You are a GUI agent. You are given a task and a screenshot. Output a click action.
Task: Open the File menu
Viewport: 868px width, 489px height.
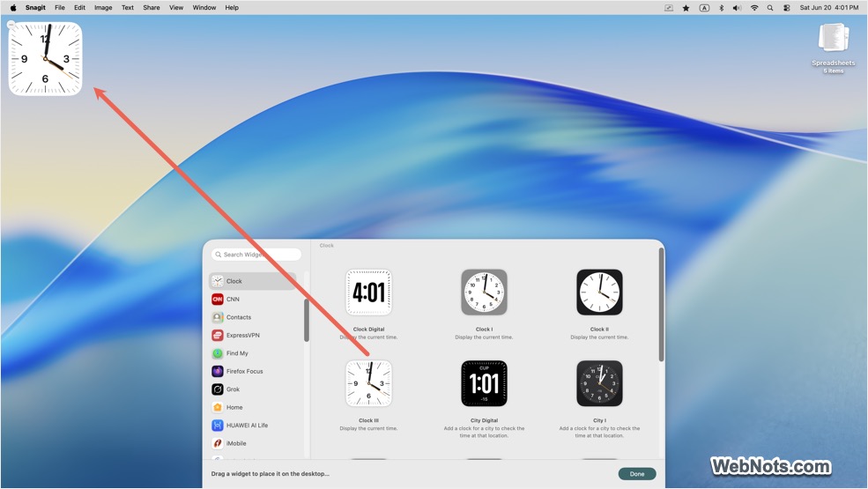click(x=60, y=8)
